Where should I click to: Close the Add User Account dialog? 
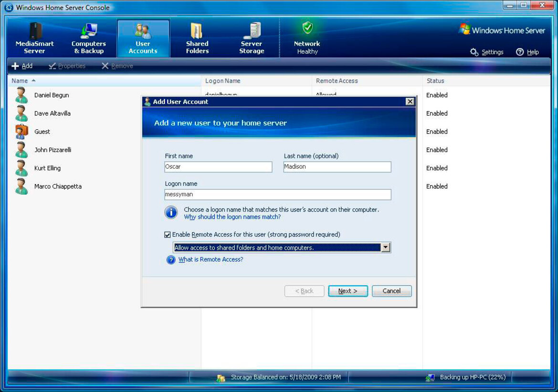click(x=410, y=102)
